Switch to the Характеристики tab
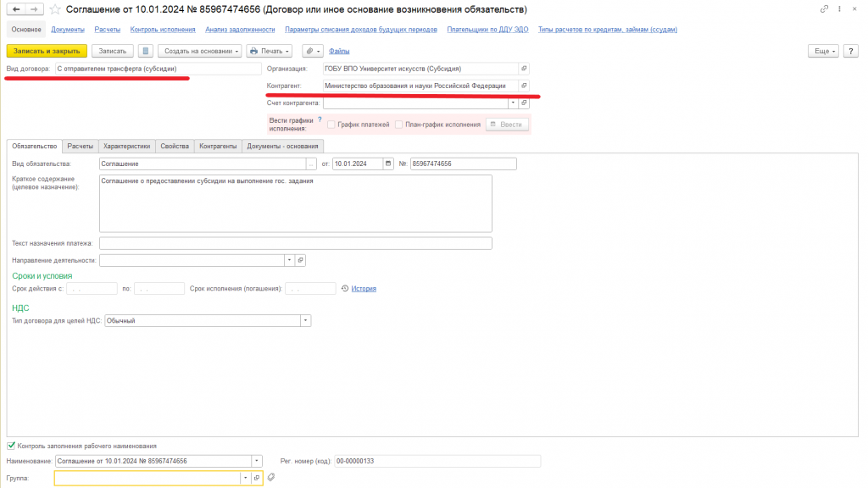This screenshot has width=868, height=488. tap(127, 146)
